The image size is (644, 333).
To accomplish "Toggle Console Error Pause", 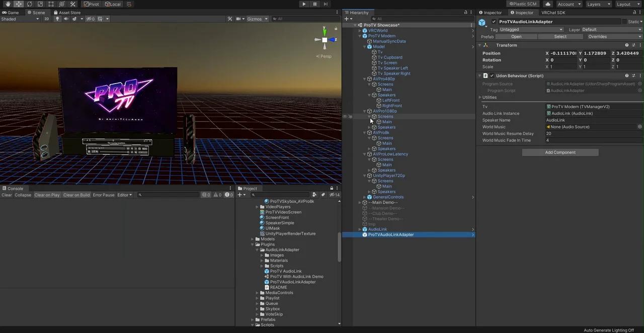I will point(103,195).
